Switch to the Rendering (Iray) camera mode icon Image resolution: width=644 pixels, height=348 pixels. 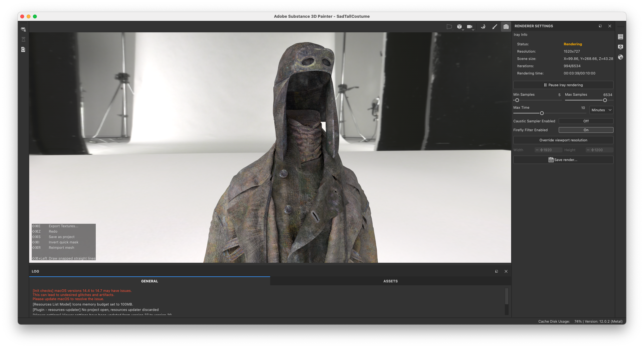(x=506, y=27)
